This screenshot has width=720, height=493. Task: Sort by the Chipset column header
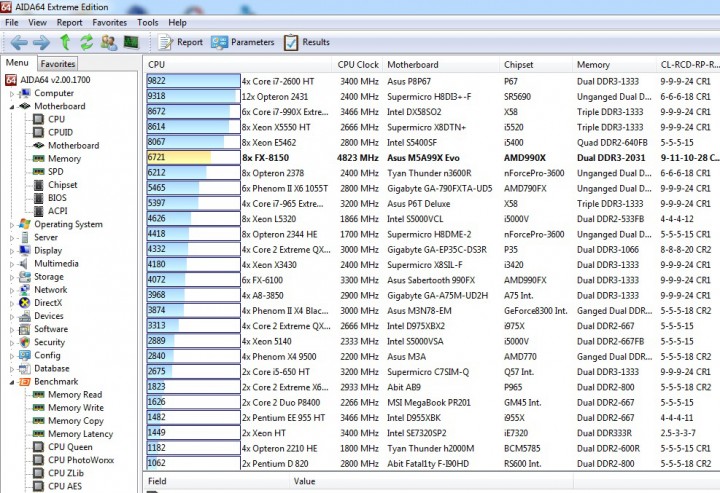click(x=536, y=65)
